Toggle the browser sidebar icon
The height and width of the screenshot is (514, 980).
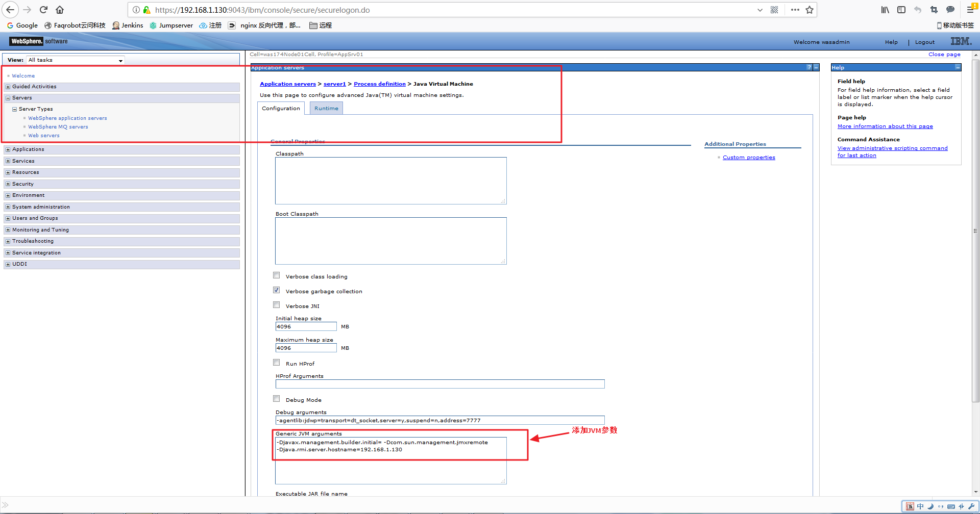[x=901, y=10]
